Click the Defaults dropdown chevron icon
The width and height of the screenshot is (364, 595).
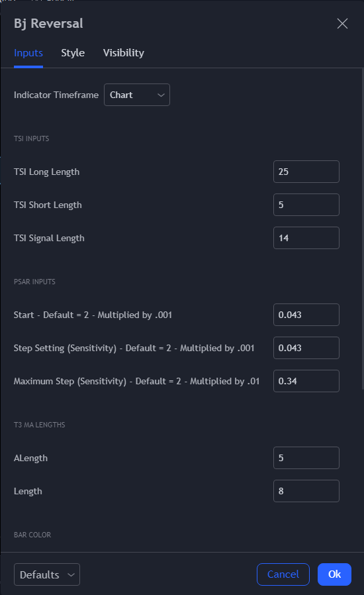pyautogui.click(x=71, y=574)
